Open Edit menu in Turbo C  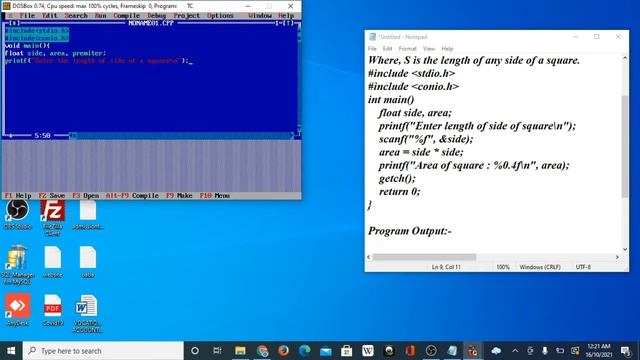(50, 16)
